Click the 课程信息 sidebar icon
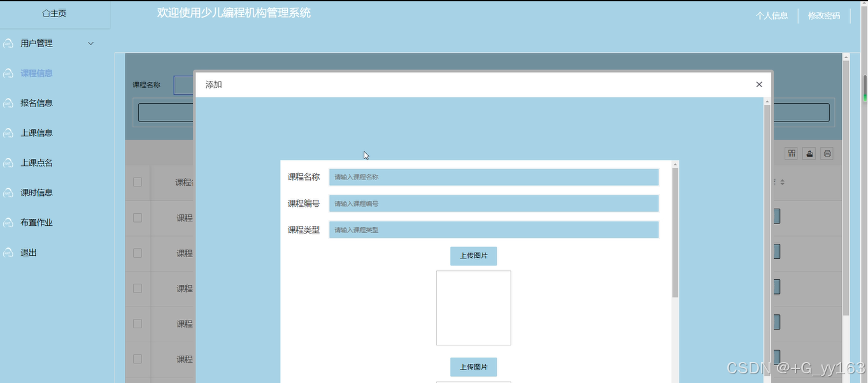Screen dimensions: 868x383 pos(8,73)
